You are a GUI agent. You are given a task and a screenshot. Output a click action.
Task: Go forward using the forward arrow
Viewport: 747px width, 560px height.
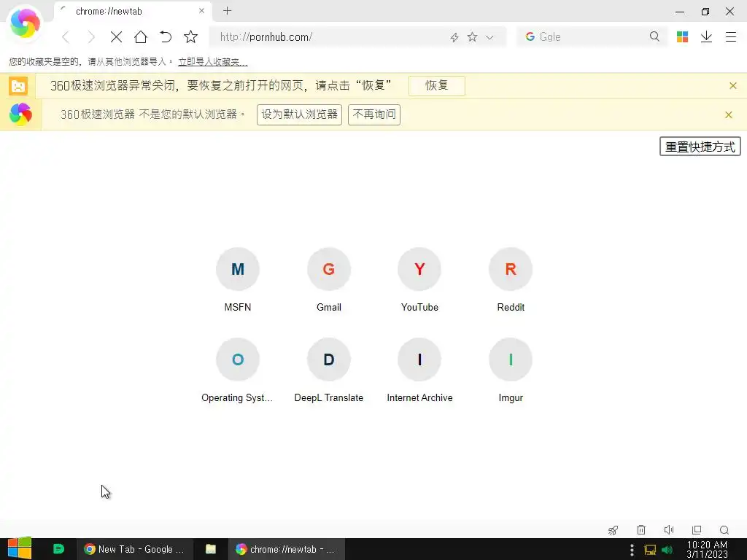91,37
